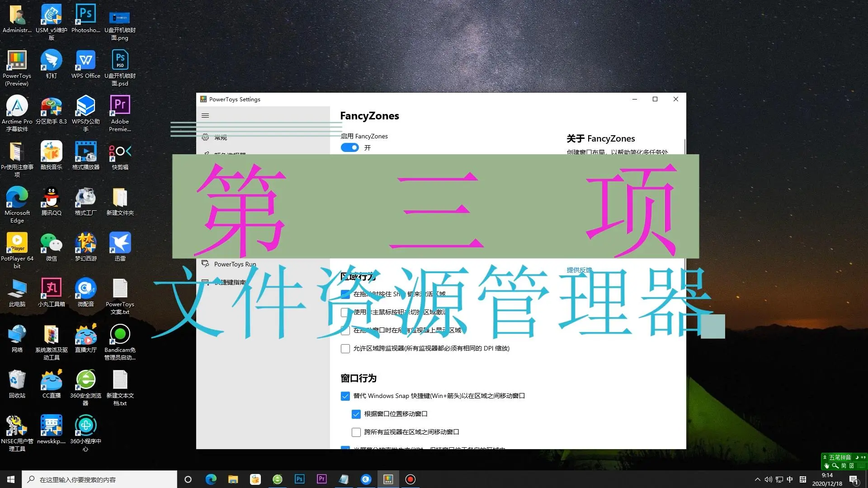The width and height of the screenshot is (868, 488).
Task: Click the input method 中 indicator
Action: coord(790,479)
